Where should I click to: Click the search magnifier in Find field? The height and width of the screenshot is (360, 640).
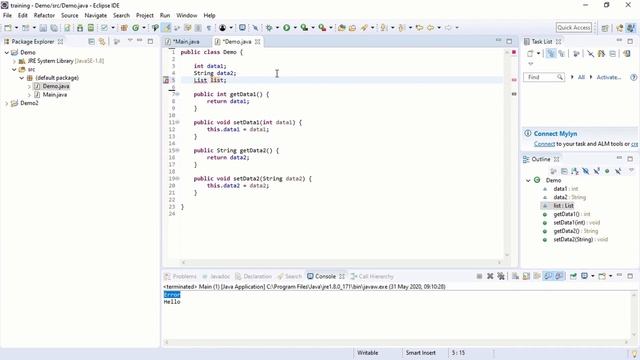click(560, 77)
